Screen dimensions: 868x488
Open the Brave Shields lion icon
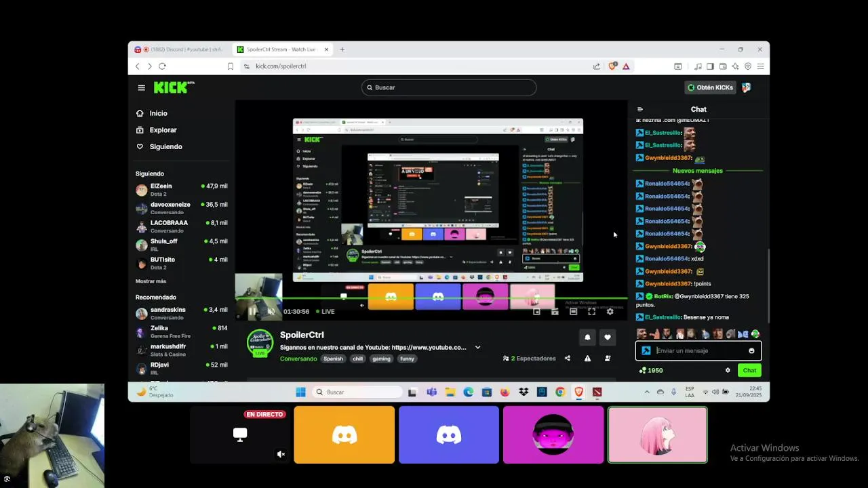(613, 66)
